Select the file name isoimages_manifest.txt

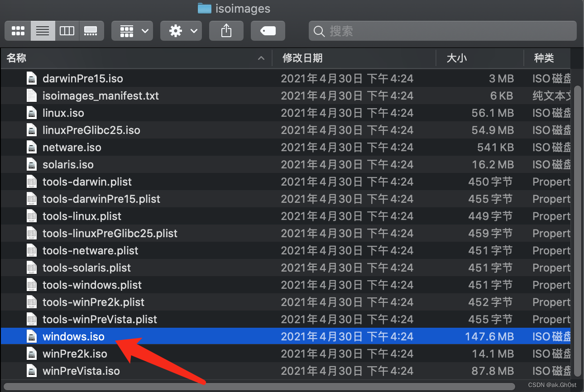click(x=101, y=96)
